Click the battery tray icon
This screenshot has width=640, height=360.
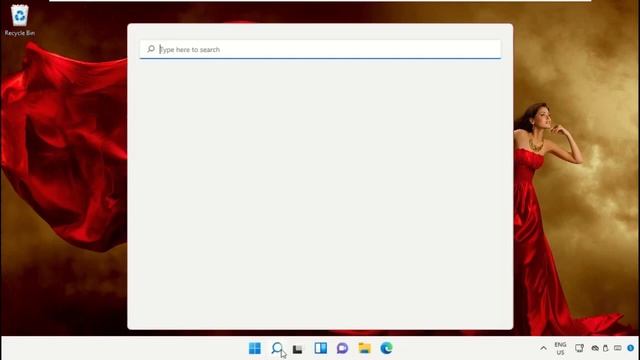click(x=606, y=348)
